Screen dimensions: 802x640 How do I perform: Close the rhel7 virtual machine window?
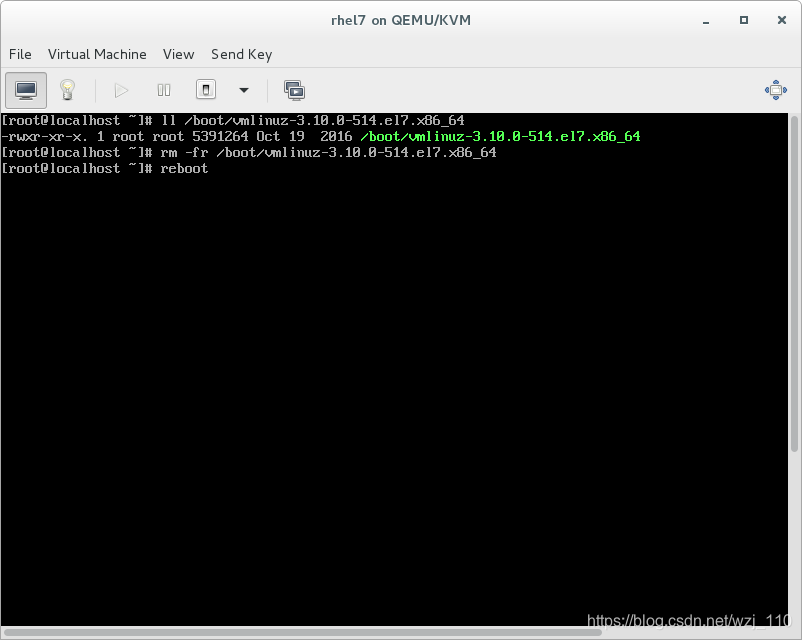click(782, 20)
